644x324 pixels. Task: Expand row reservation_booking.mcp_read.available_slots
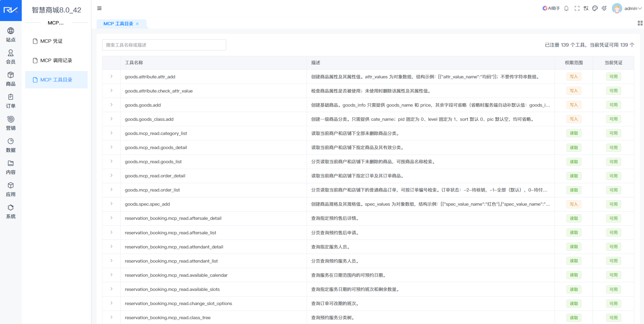tap(111, 289)
